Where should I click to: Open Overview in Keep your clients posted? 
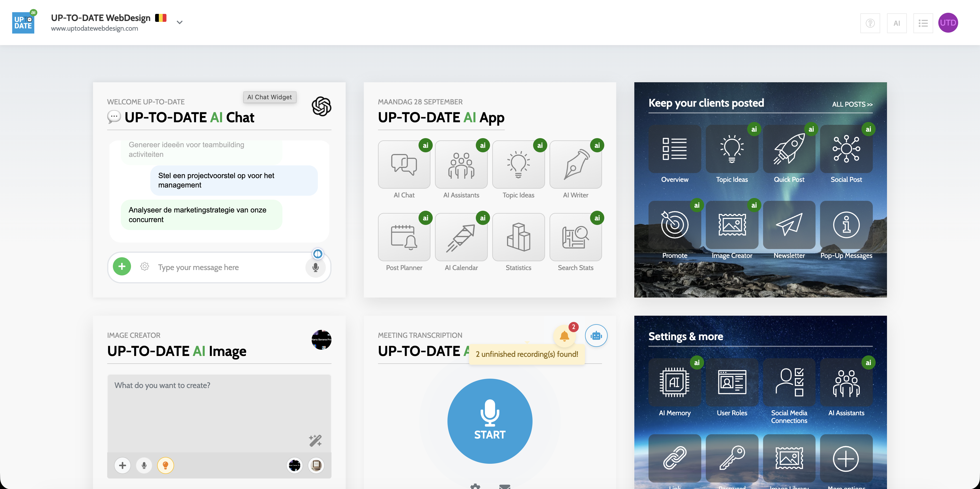point(675,149)
